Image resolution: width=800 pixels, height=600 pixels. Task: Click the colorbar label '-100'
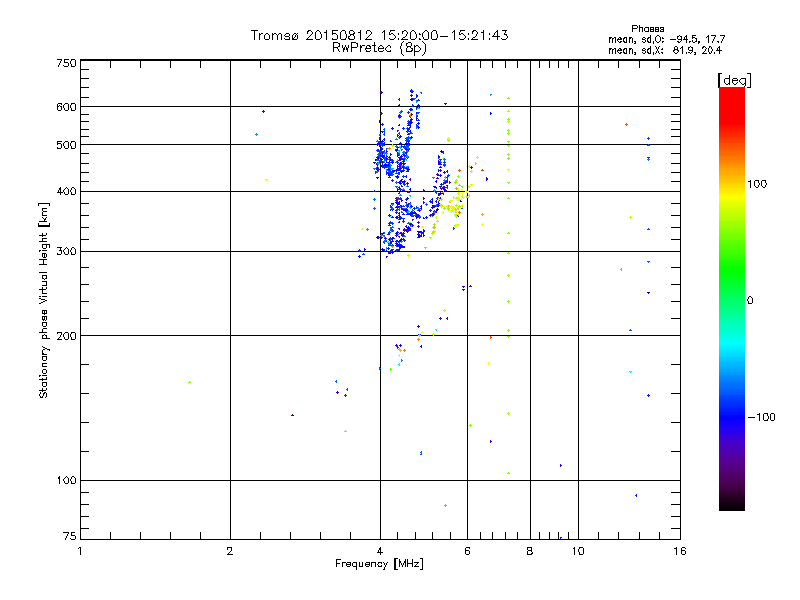pyautogui.click(x=761, y=417)
